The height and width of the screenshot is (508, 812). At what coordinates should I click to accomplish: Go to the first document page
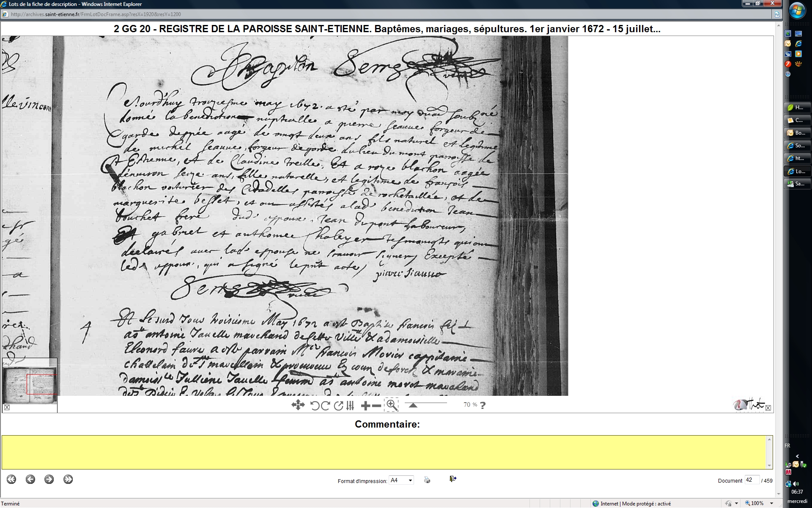pos(11,479)
